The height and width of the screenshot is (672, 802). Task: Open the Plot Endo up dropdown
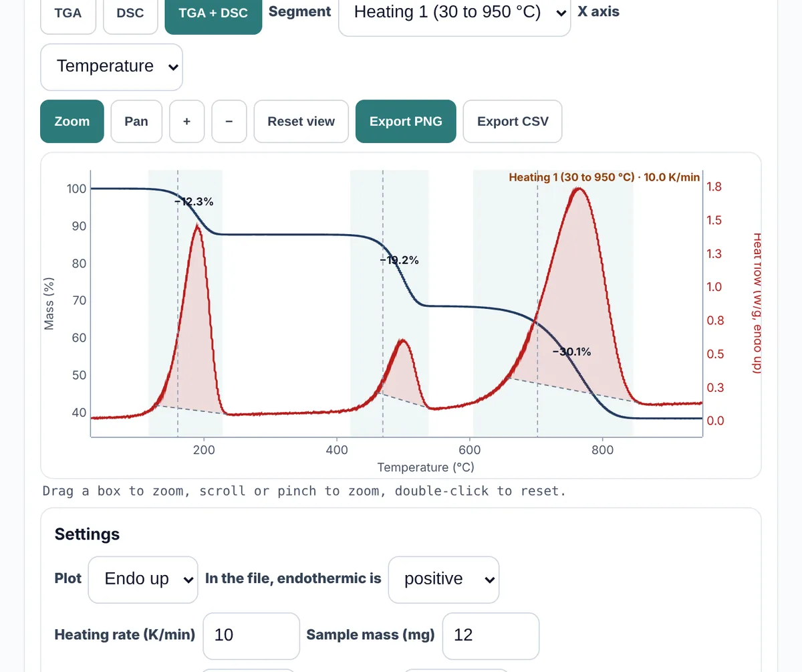coord(143,579)
